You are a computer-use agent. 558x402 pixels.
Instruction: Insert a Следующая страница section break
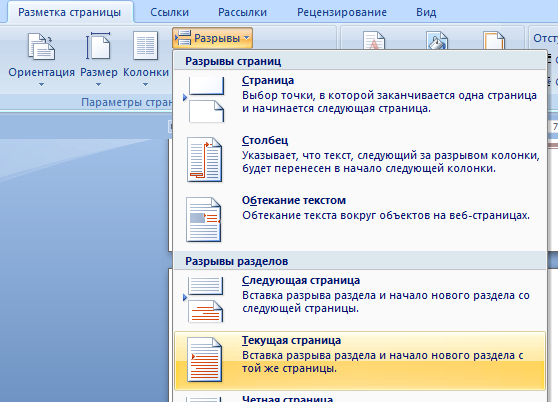tap(360, 300)
